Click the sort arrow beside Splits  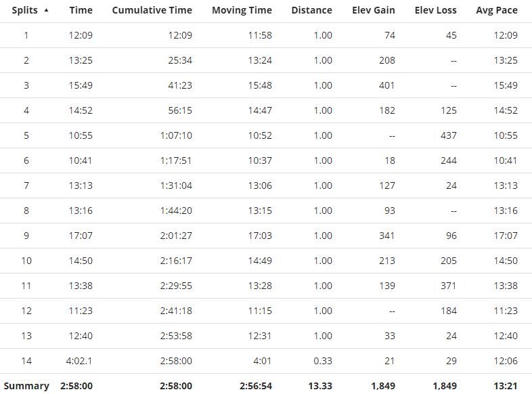tap(46, 11)
